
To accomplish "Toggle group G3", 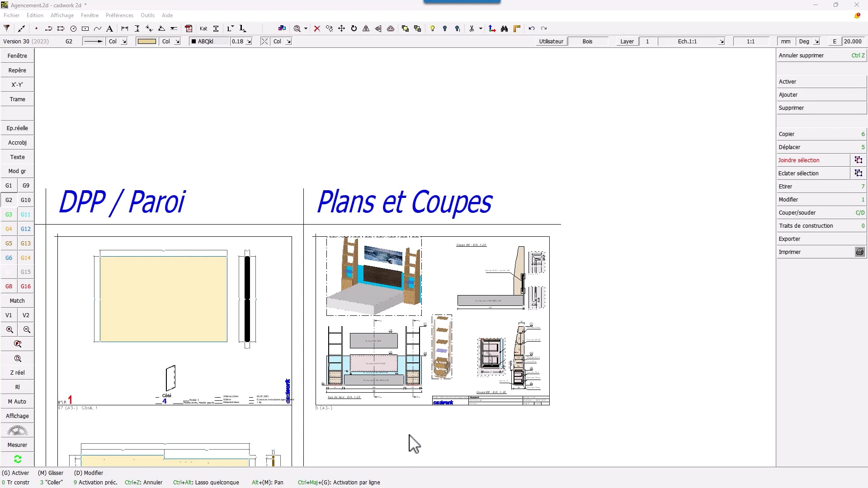I will coord(9,214).
